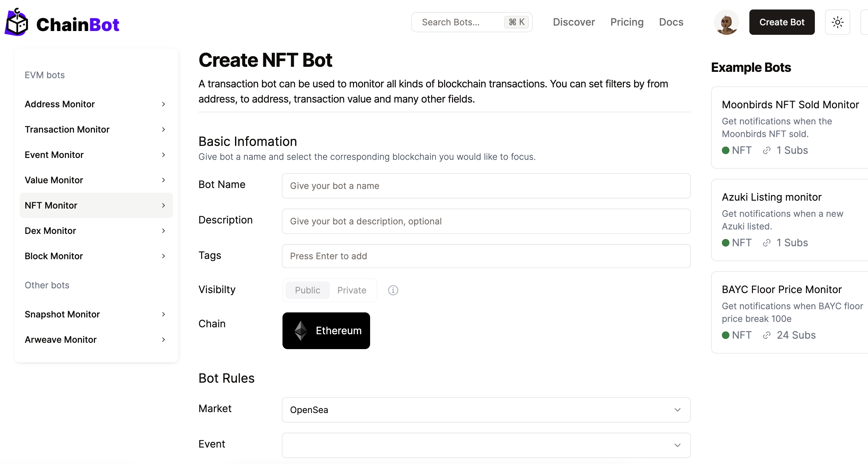The height and width of the screenshot is (464, 868).
Task: Open the empty Event dropdown
Action: (486, 445)
